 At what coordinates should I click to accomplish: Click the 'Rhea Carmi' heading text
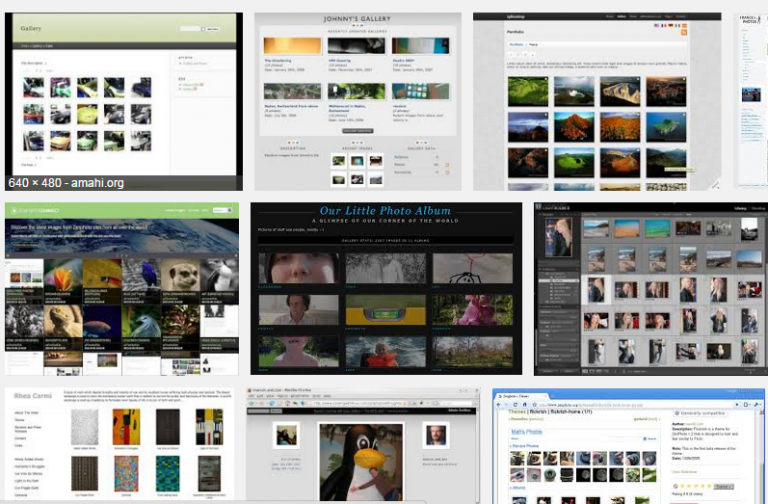tap(31, 395)
